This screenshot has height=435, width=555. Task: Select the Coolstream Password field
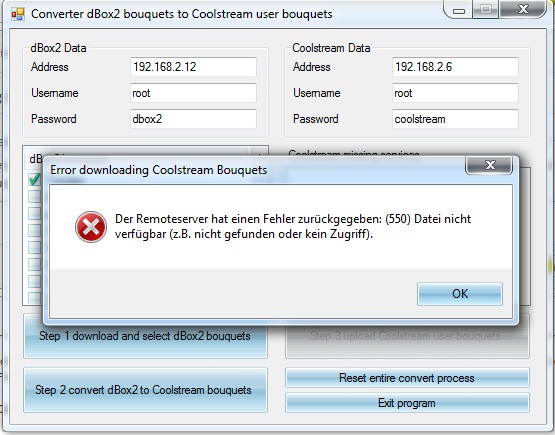(455, 119)
